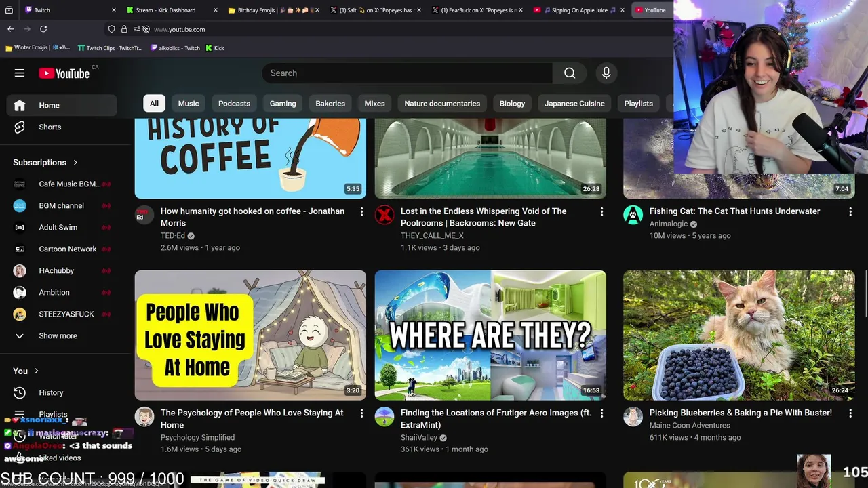
Task: Filter feed by Bakeries chip
Action: coord(330,104)
